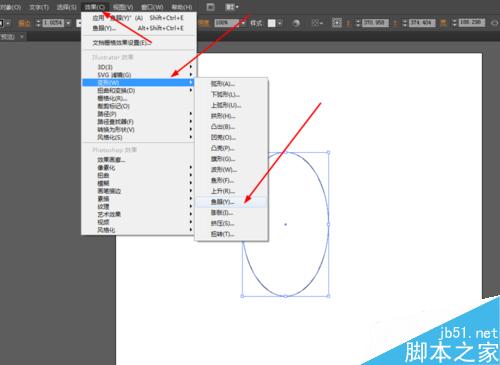Choose 凸壳(P)... warp style

pos(231,148)
